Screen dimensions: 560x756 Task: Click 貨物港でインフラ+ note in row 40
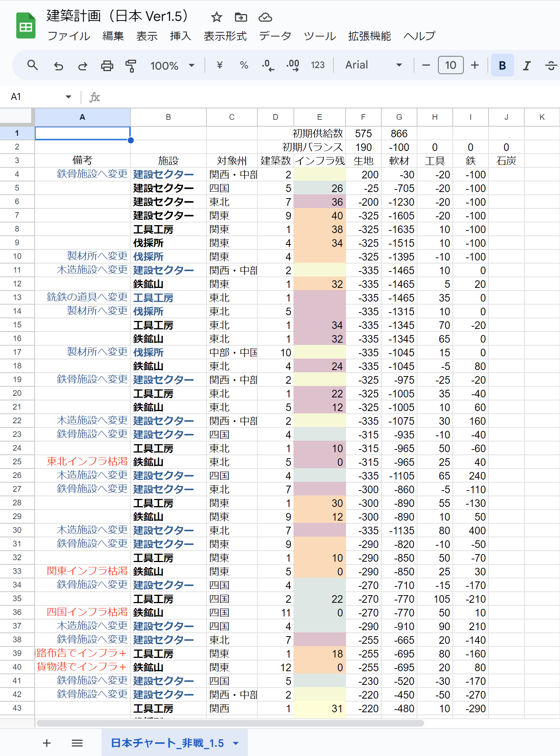82,667
